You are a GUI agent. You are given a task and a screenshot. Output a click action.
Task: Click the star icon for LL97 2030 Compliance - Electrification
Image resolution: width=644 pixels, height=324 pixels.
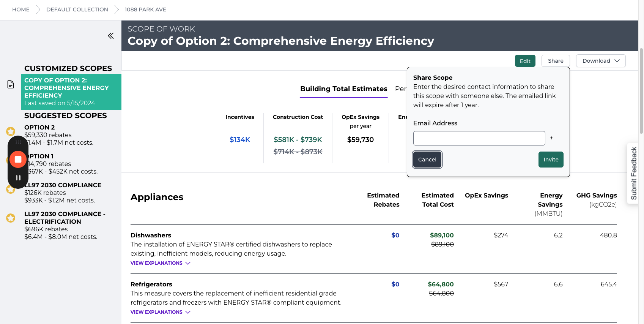coord(11,218)
